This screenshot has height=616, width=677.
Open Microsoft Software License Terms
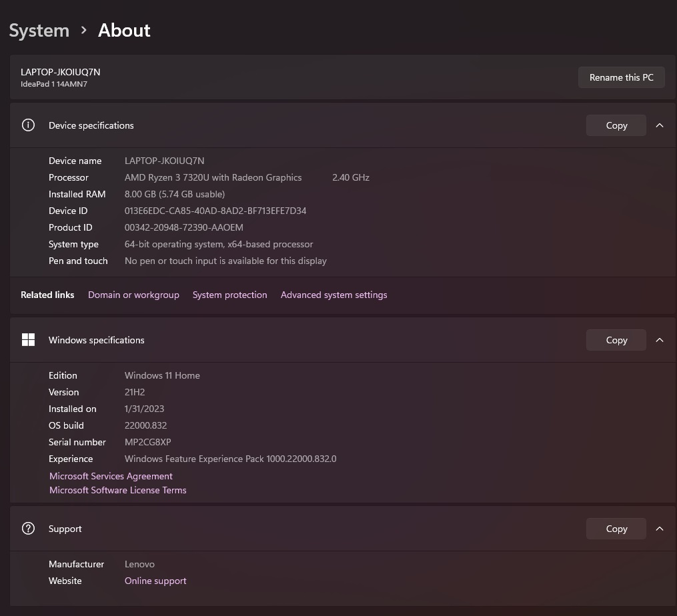coord(118,490)
